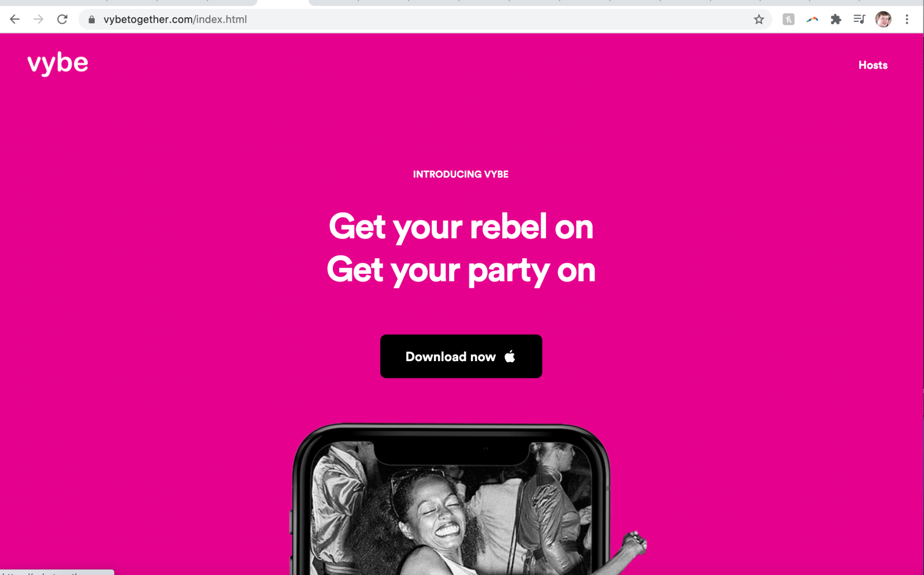Viewport: 924px width, 575px height.
Task: Open the media controls playlist icon
Action: click(x=859, y=19)
